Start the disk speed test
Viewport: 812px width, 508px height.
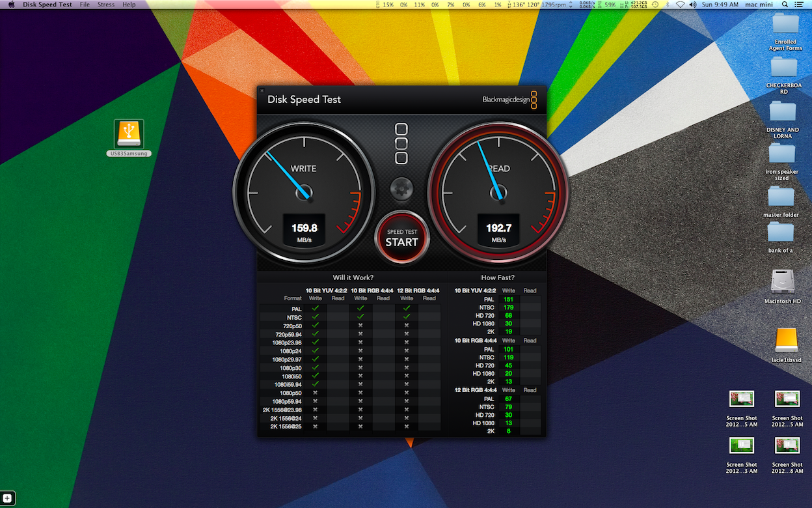(401, 238)
